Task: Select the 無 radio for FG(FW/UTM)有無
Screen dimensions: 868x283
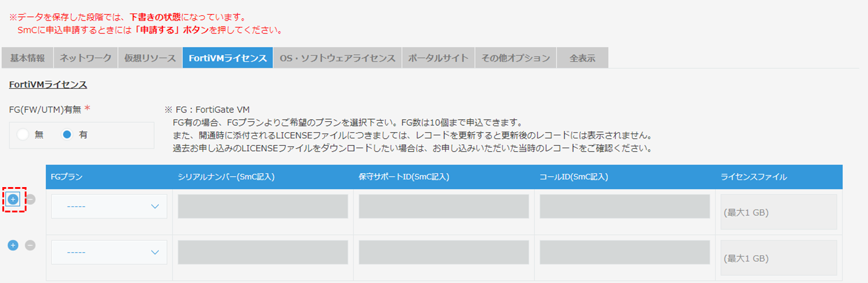Action: [23, 135]
